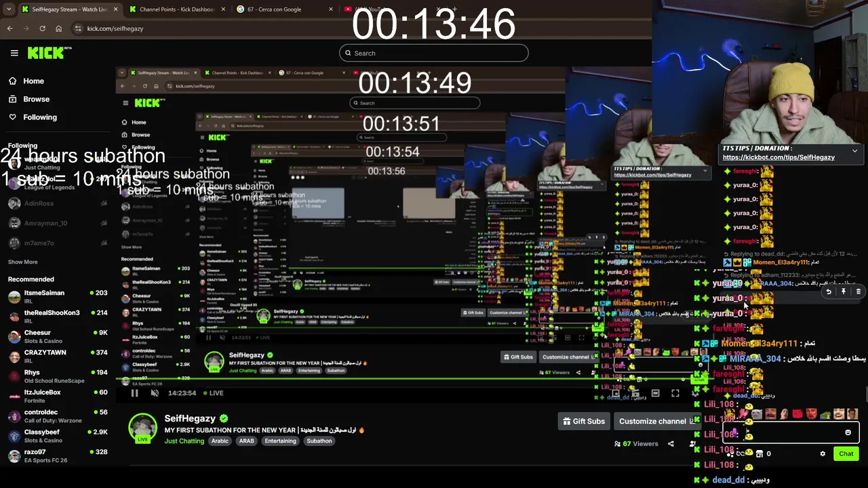Select the largest Entertaining tag
Screen dimensions: 868x488
point(280,441)
